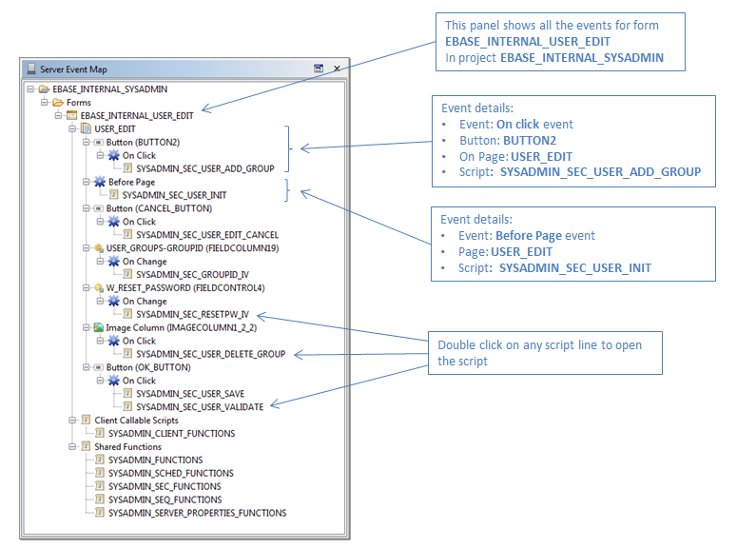The image size is (756, 549).
Task: Click the EBASE_INTERNAL_USER_EDIT form icon
Action: (x=71, y=116)
